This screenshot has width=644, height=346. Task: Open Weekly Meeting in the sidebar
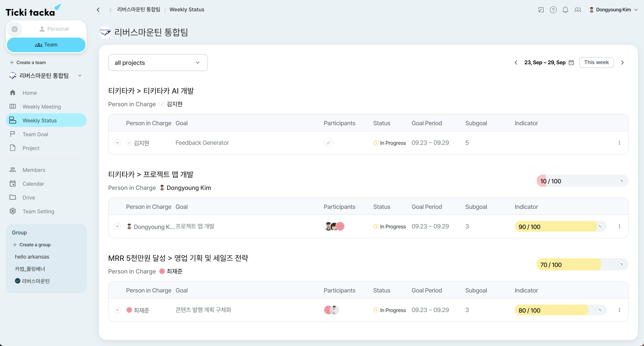pyautogui.click(x=46, y=107)
